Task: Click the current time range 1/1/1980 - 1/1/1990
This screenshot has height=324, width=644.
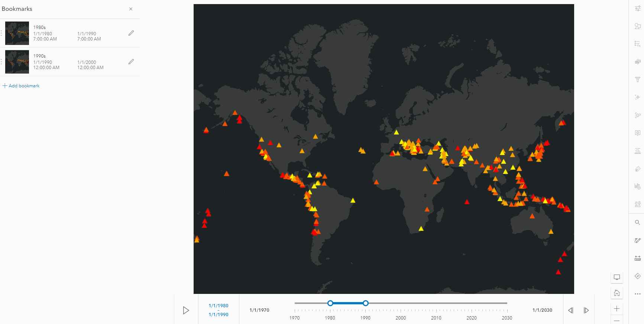Action: coord(219,310)
